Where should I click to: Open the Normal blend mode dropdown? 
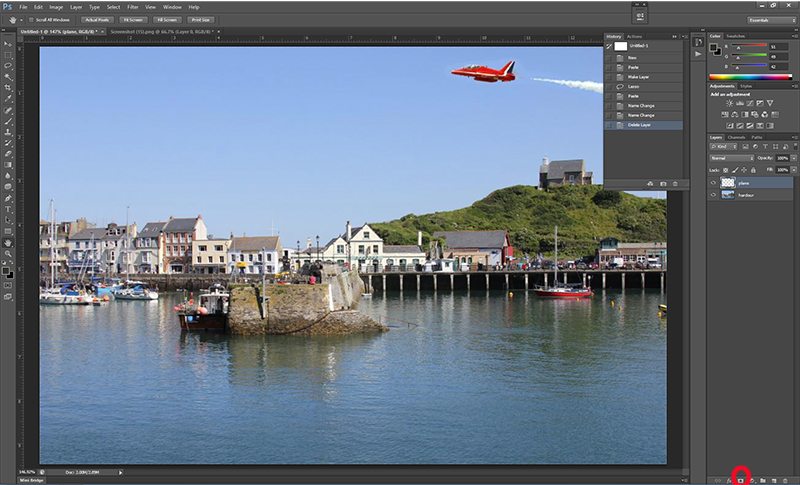732,158
